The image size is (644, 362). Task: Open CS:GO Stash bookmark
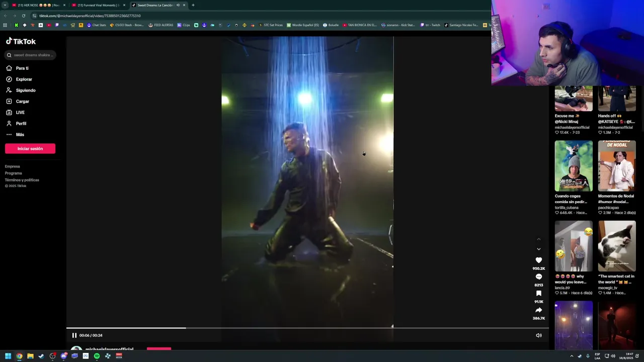(x=127, y=25)
